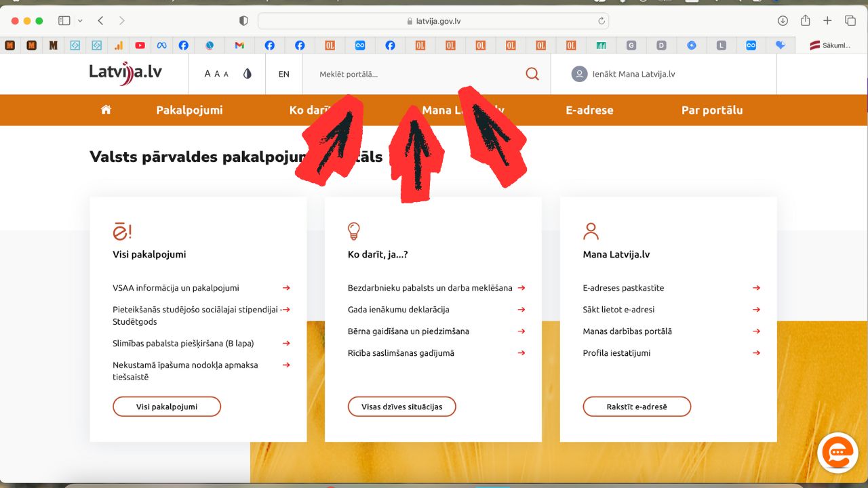This screenshot has height=488, width=868.
Task: Expand the sidebar dropdown chevron
Action: [81, 21]
